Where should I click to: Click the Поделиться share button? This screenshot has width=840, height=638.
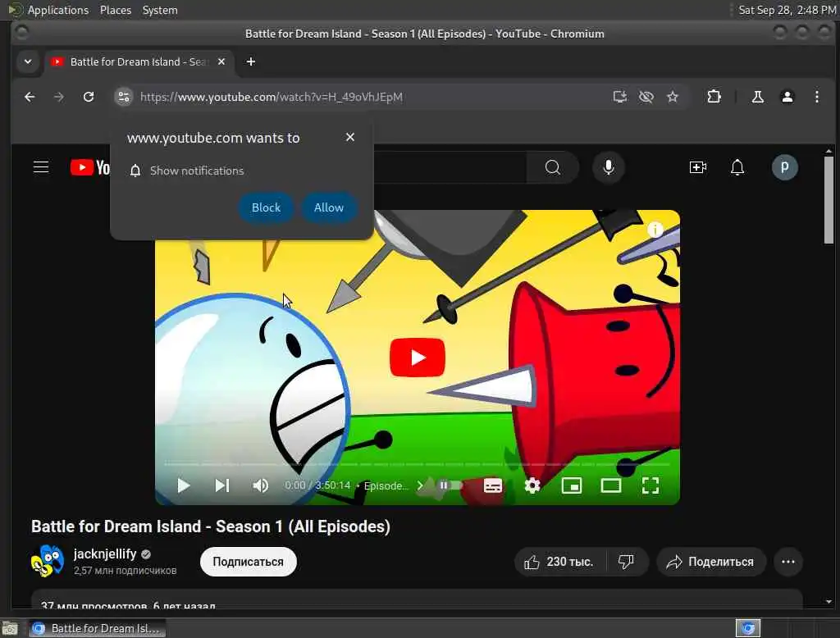pos(711,562)
